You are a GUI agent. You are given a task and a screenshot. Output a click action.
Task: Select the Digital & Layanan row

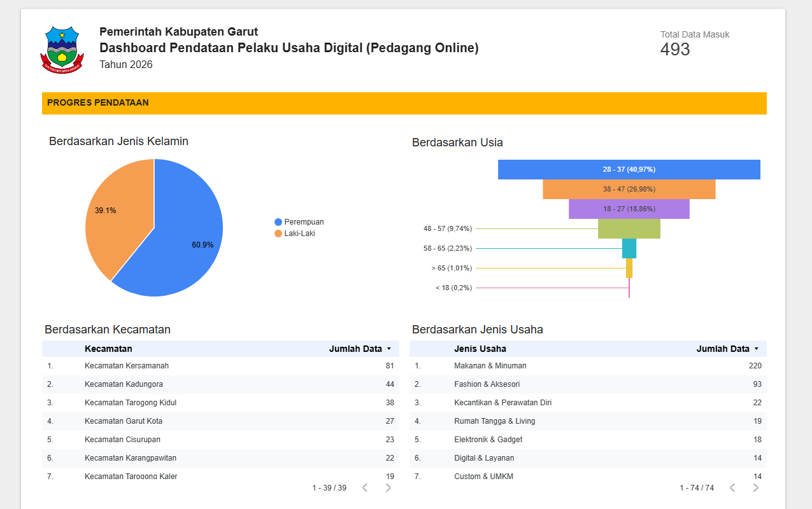click(588, 458)
